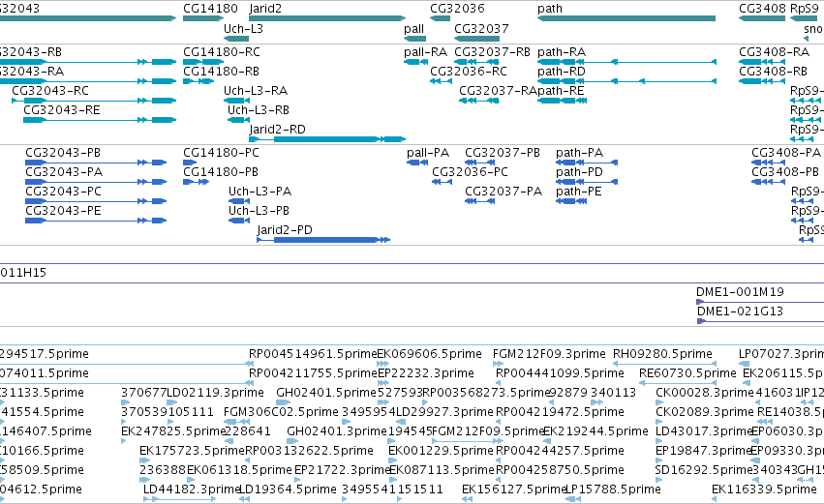Open transcript CG32043-RE
The height and width of the screenshot is (504, 824).
tap(61, 110)
